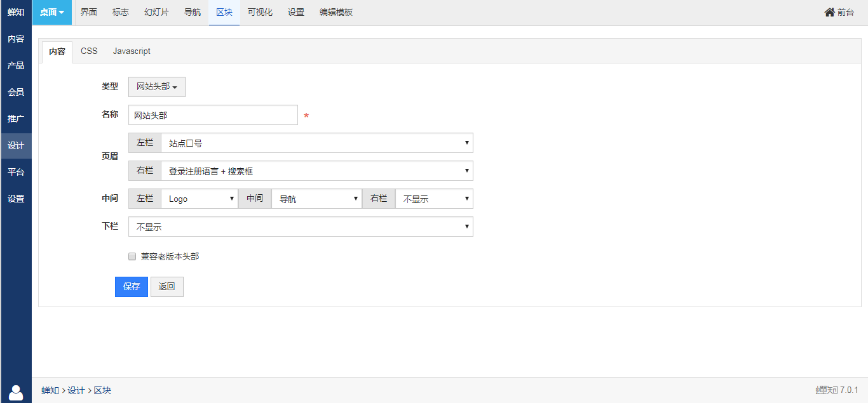Click the 保存 button

coord(132,286)
